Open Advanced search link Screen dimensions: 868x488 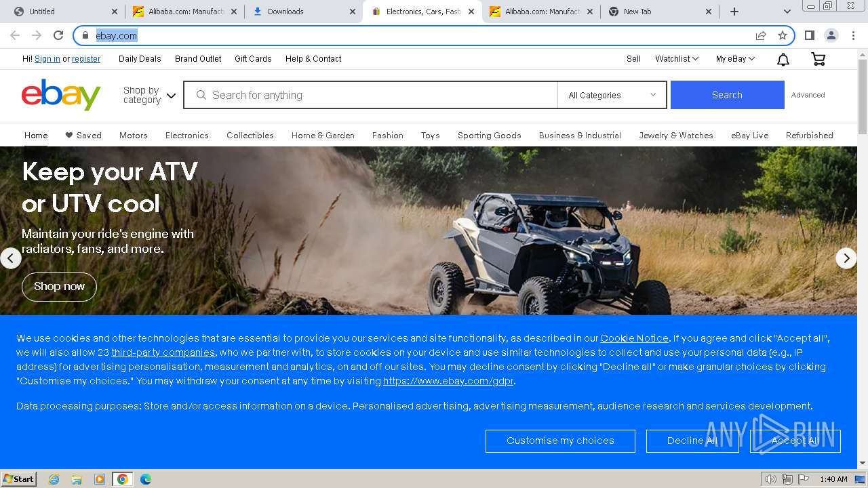click(808, 95)
